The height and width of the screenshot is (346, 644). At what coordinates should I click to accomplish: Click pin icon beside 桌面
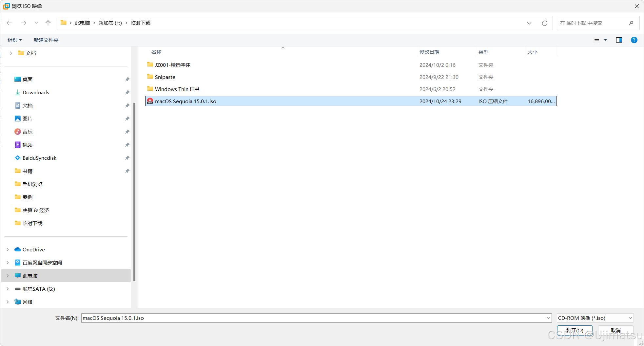(127, 79)
